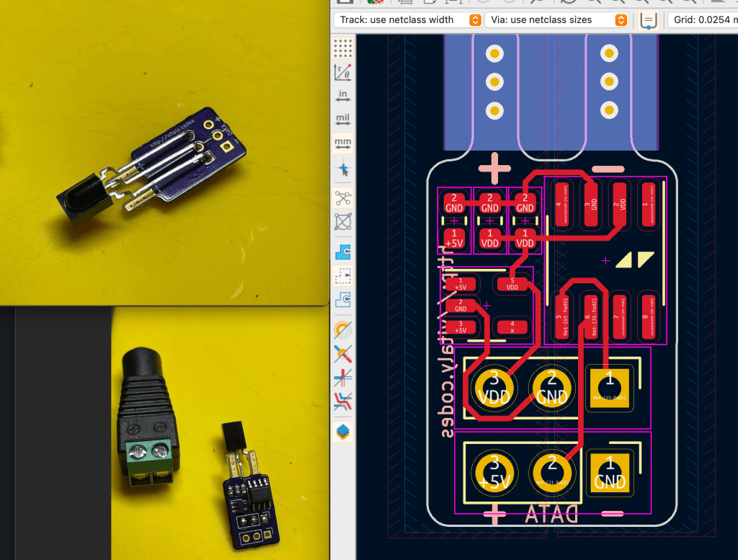Show pads in outline mode
The image size is (738, 560).
(x=343, y=330)
